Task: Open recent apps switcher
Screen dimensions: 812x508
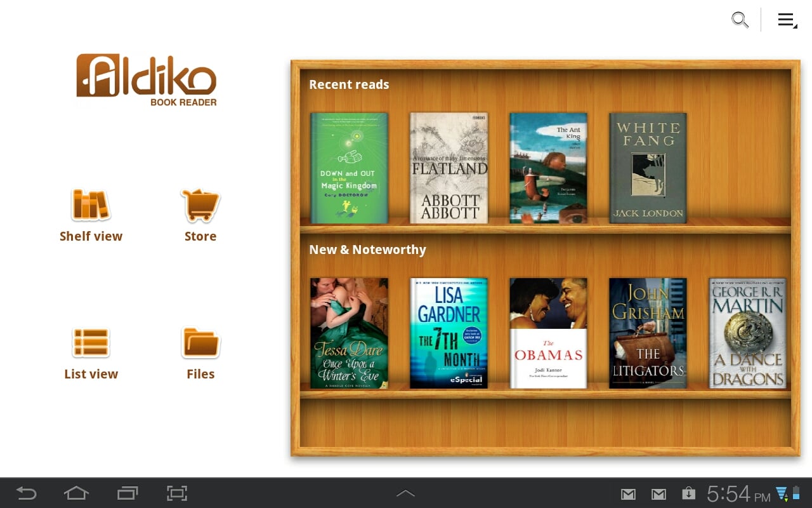Action: point(127,493)
